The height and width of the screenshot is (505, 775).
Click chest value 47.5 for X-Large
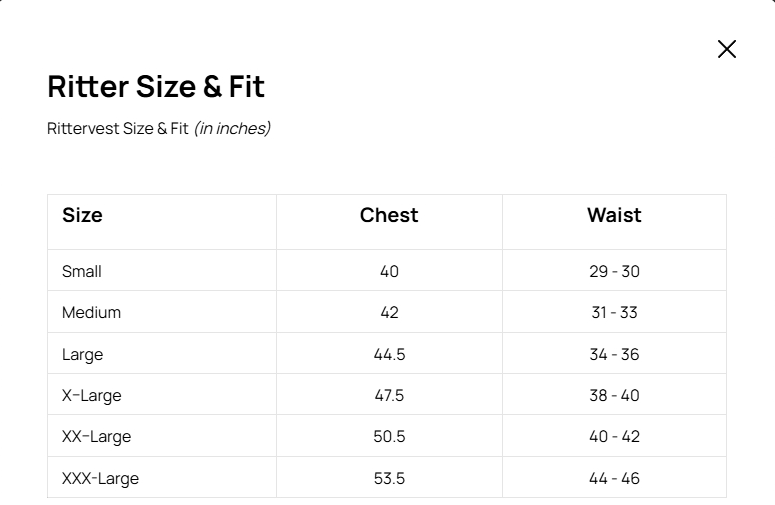point(389,396)
